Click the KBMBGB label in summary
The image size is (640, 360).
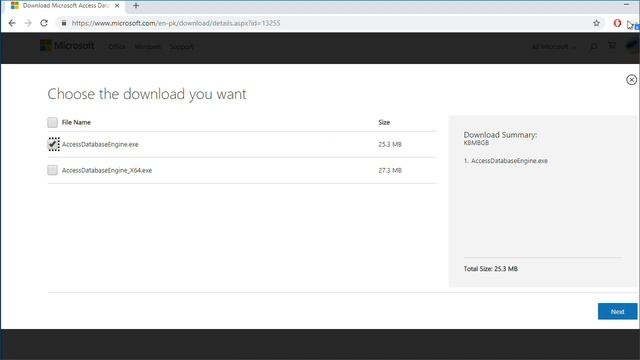coord(476,143)
